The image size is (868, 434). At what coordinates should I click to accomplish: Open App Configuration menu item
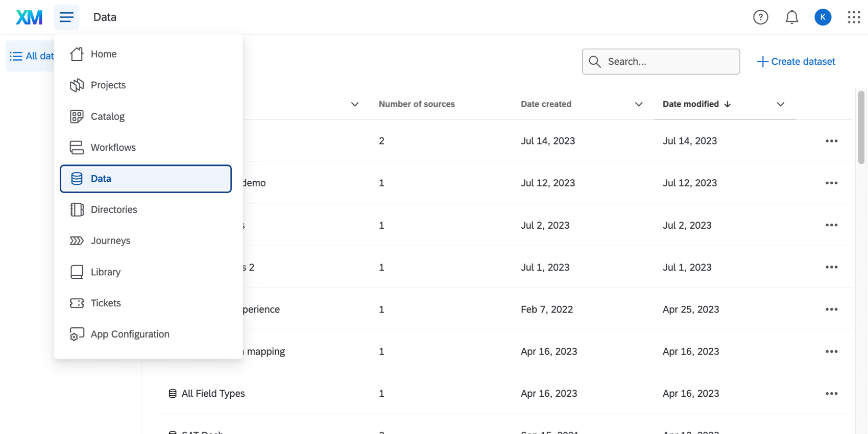[130, 334]
